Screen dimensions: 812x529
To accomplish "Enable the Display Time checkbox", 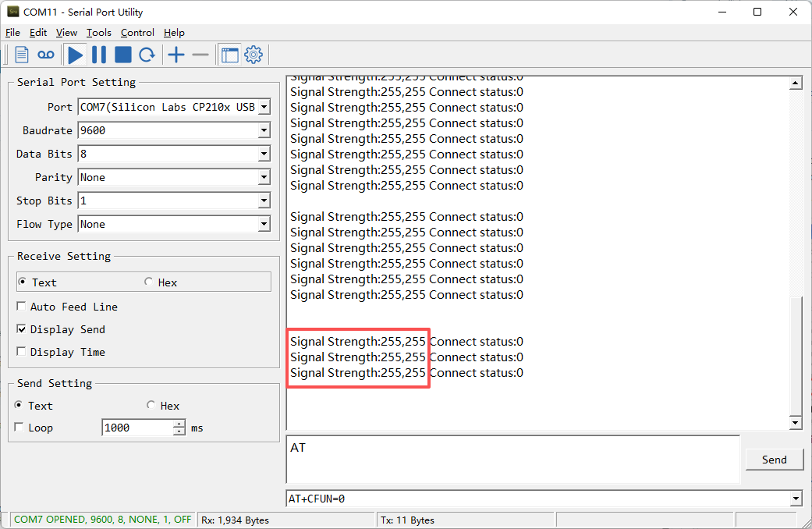I will 21,352.
